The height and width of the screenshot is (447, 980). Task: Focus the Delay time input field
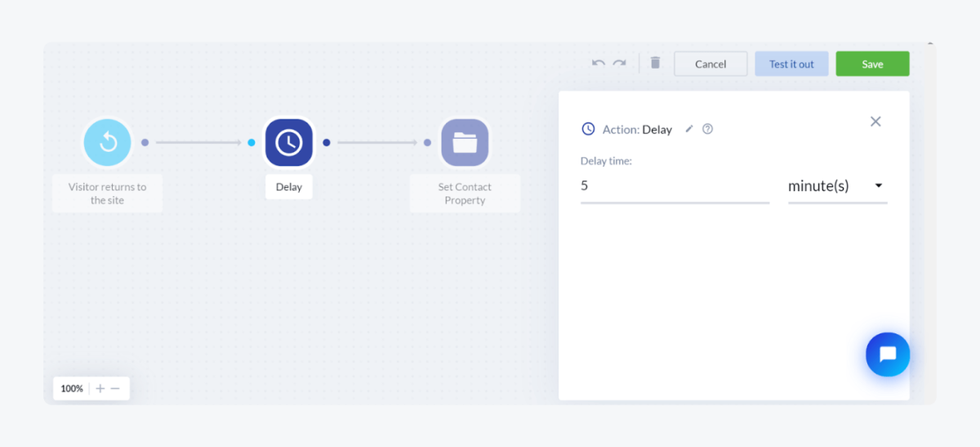[675, 186]
